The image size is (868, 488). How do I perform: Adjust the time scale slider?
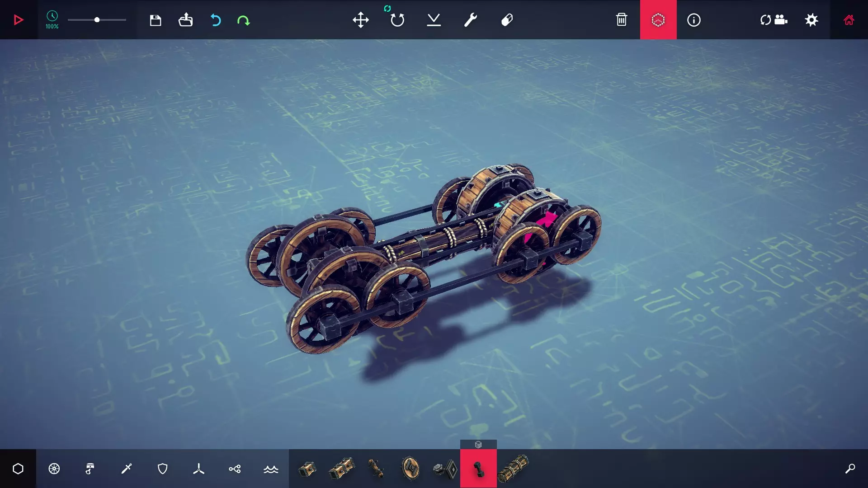coord(97,20)
